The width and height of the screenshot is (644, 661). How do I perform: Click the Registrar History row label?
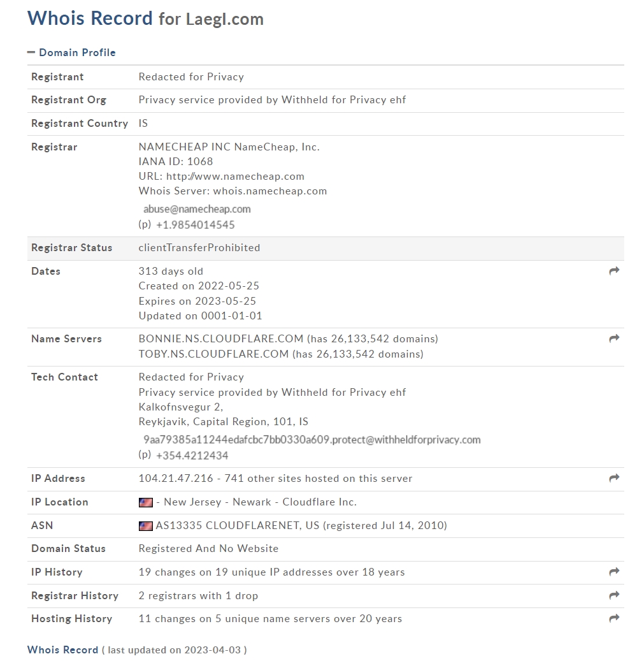[75, 595]
